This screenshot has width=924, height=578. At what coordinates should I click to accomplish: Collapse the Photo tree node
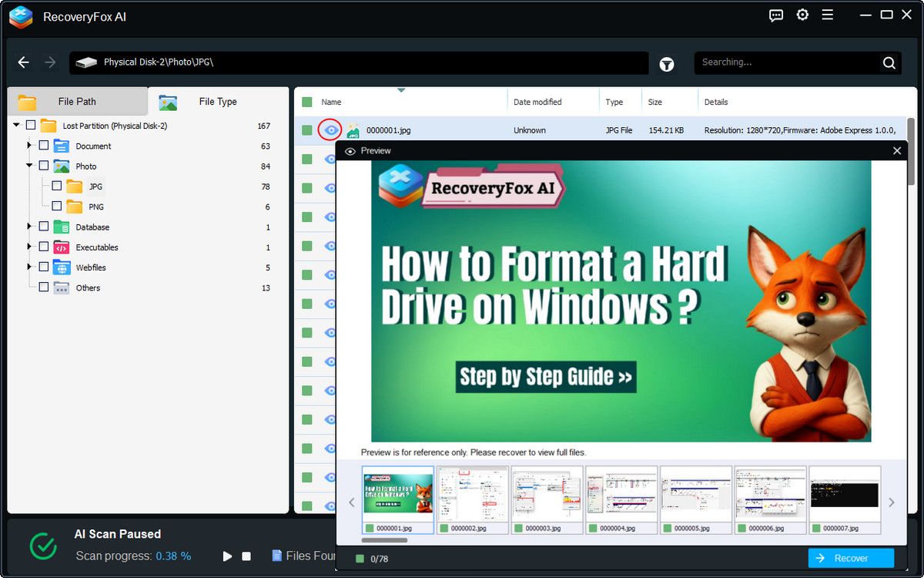[x=29, y=166]
